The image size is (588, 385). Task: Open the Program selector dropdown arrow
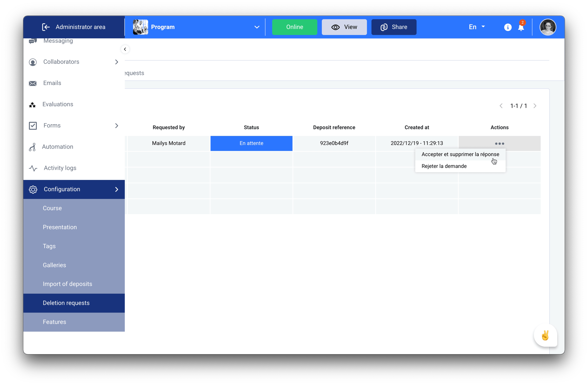(x=257, y=27)
